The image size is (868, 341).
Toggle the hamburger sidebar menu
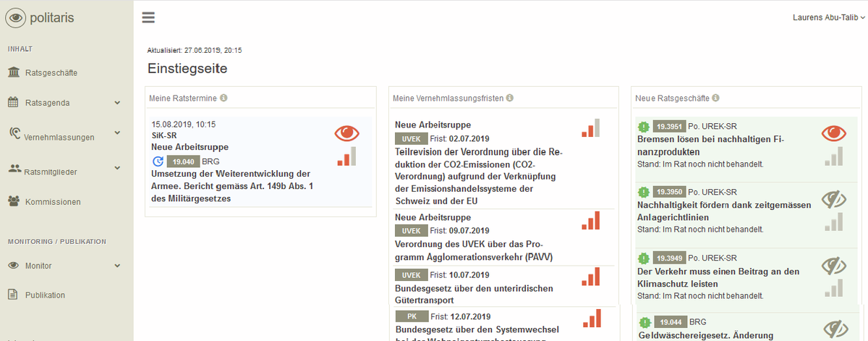point(148,18)
